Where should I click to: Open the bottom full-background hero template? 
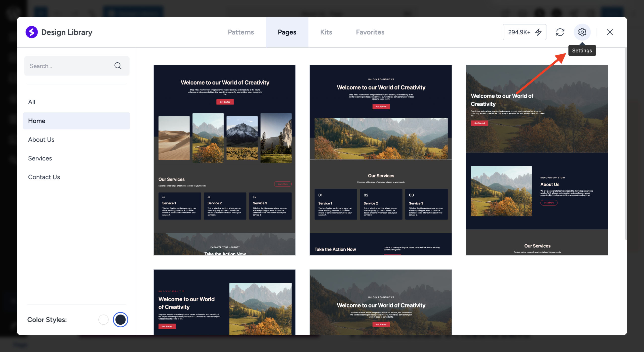(381, 302)
